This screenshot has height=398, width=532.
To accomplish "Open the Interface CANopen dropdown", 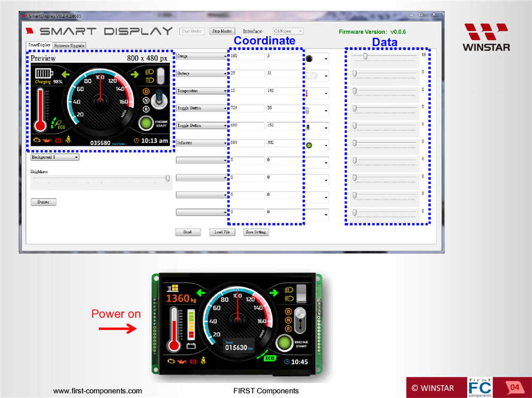I will point(288,31).
